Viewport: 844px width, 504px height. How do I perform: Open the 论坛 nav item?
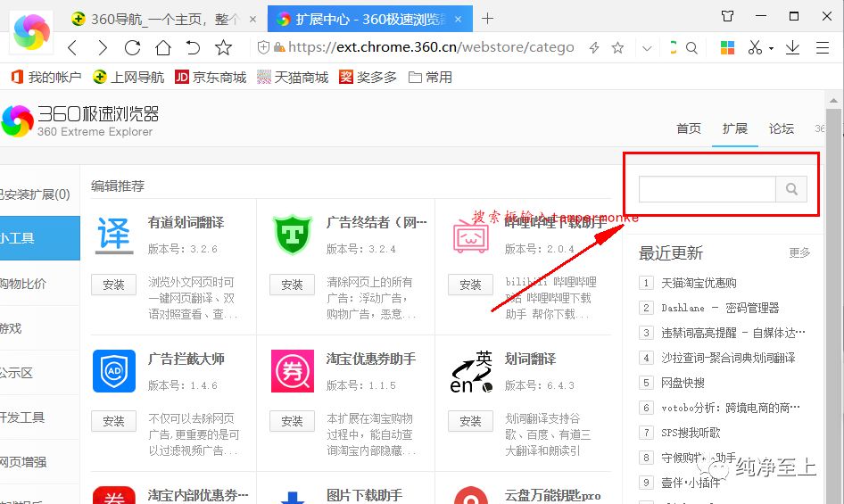(x=781, y=128)
